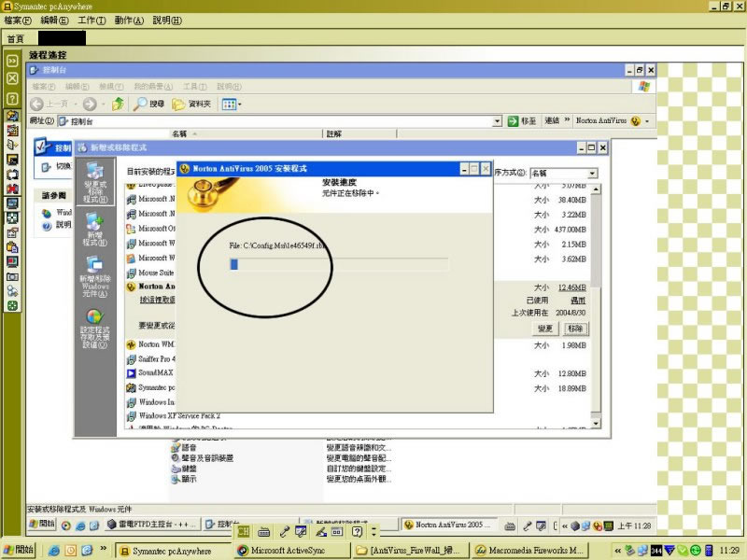The image size is (747, 560).
Task: Click the camera snapshot icon in pcAnywhere sidebar
Action: [x=12, y=276]
